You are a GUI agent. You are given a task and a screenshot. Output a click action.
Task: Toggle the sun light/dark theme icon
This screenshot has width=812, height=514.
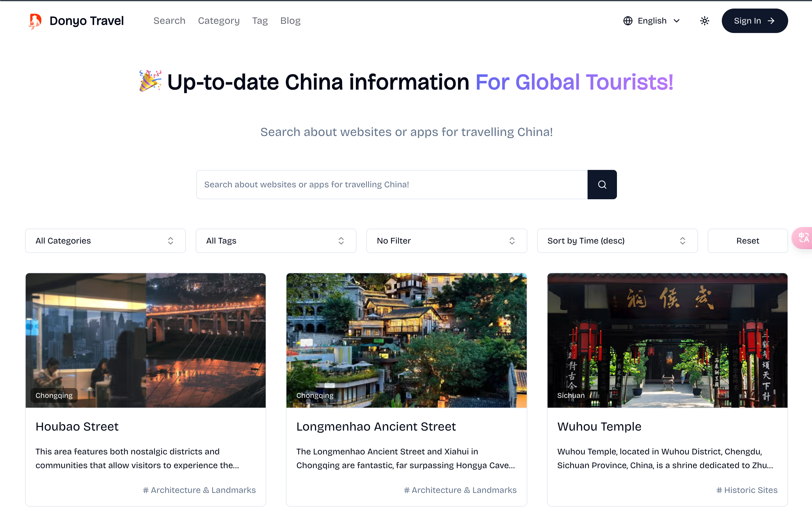(x=704, y=21)
